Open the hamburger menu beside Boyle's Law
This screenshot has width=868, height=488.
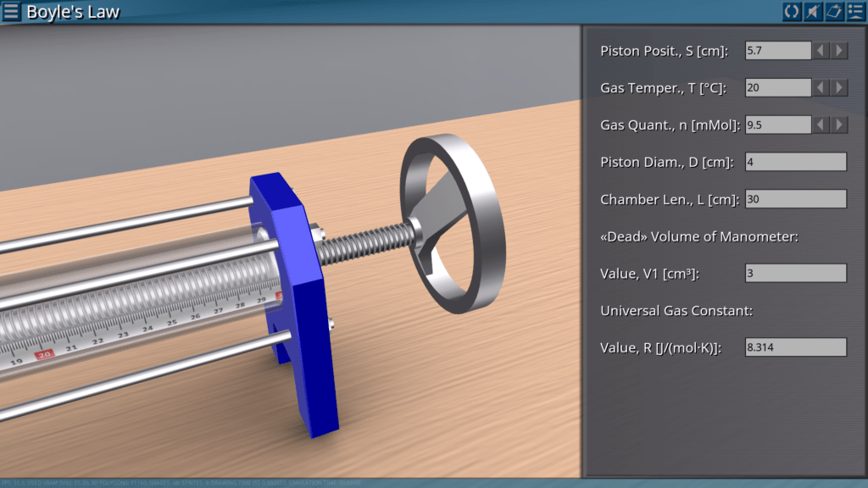coord(12,12)
